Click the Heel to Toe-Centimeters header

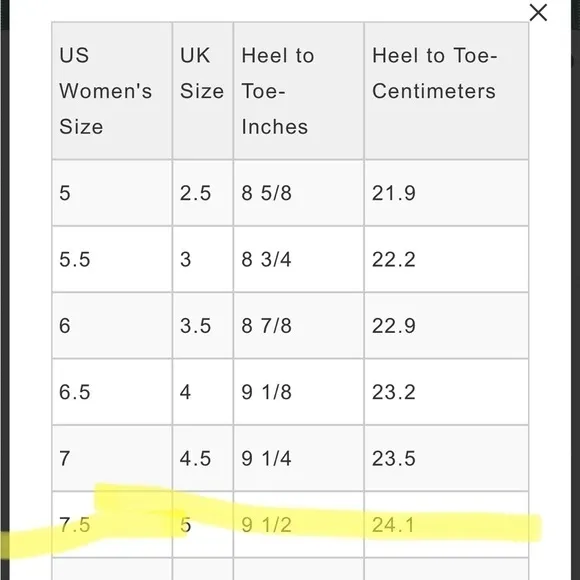446,91
